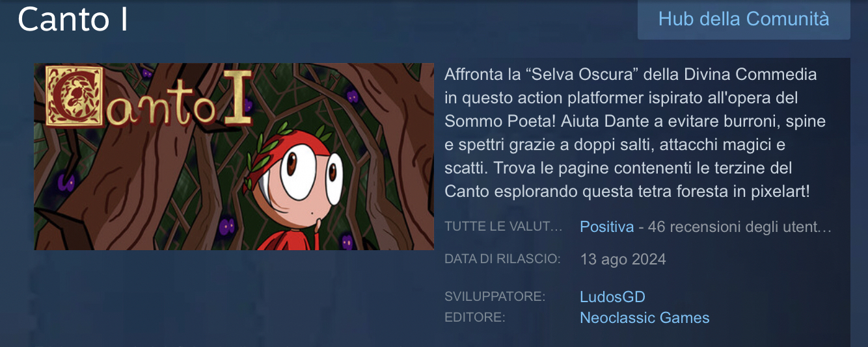Click the Canto I page title
This screenshot has height=347, width=868.
pyautogui.click(x=72, y=19)
